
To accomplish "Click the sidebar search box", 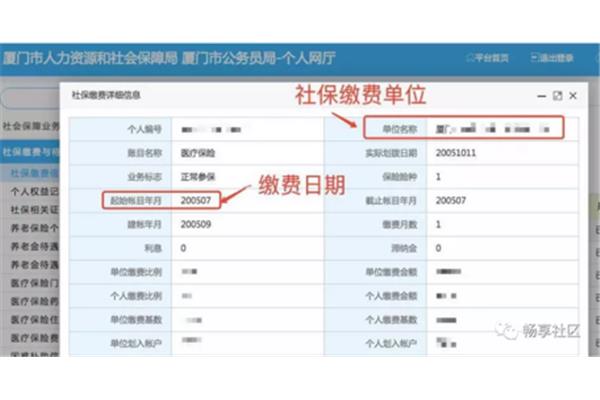I will (x=31, y=99).
